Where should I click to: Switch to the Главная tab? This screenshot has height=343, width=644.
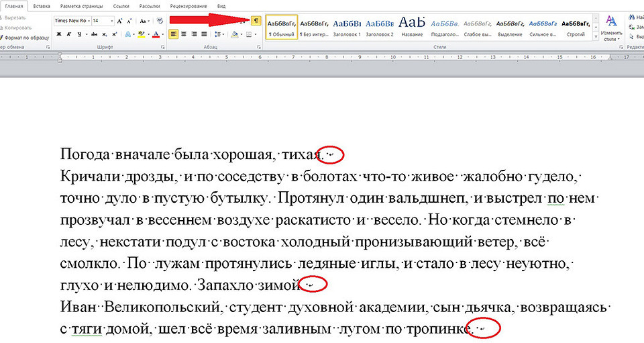[14, 6]
